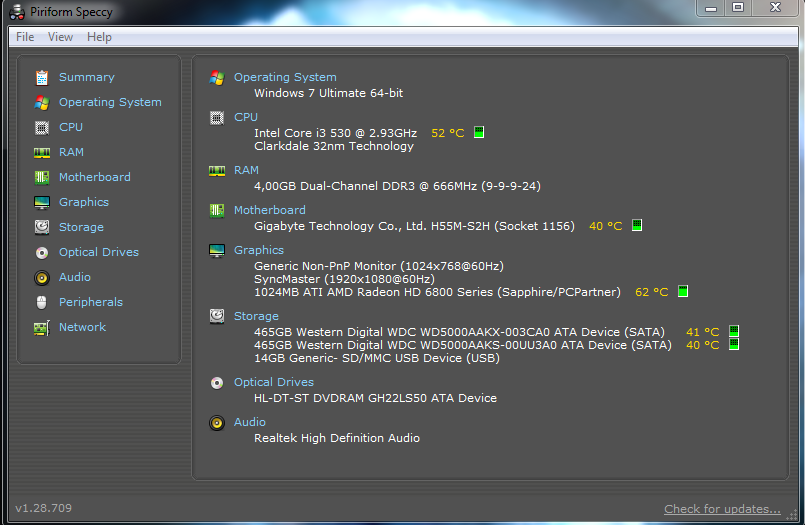Viewport: 805px width, 525px height.
Task: Click the RAM module icon in sidebar
Action: coord(41,152)
